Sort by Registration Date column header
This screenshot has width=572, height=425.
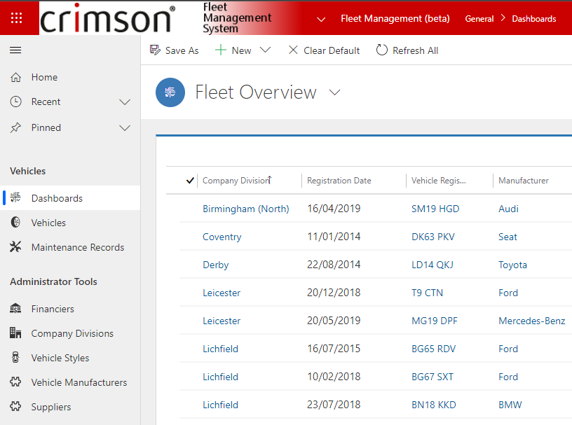339,180
